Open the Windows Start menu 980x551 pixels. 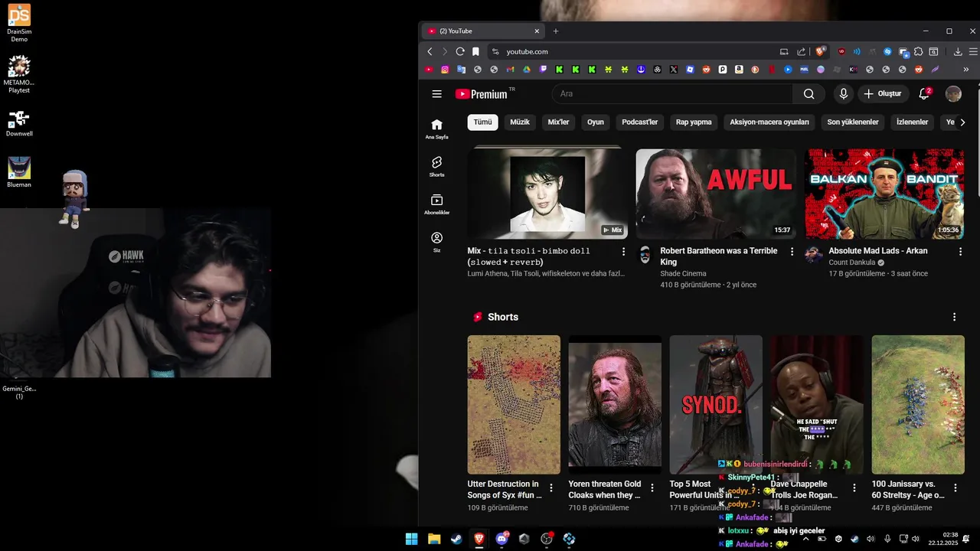pyautogui.click(x=411, y=539)
